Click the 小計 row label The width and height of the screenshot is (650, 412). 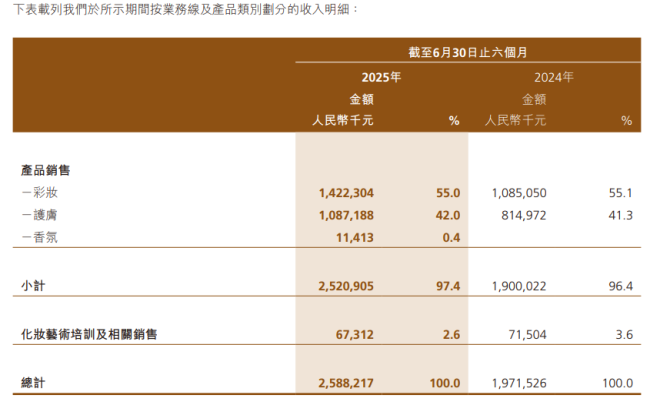click(x=32, y=286)
